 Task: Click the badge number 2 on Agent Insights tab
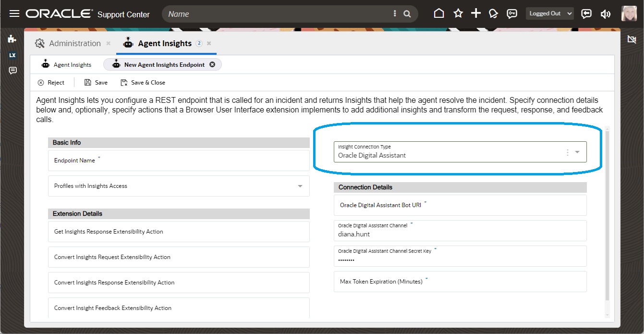coord(199,43)
